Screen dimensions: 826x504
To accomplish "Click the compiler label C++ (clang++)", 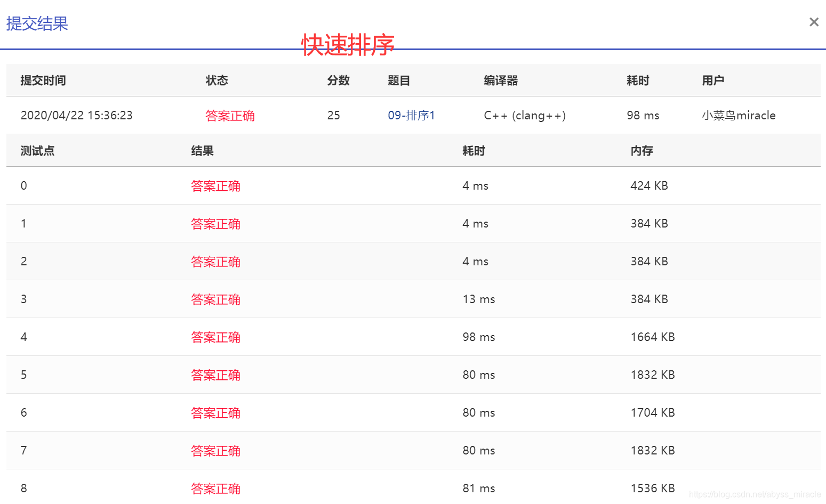I will pyautogui.click(x=524, y=115).
